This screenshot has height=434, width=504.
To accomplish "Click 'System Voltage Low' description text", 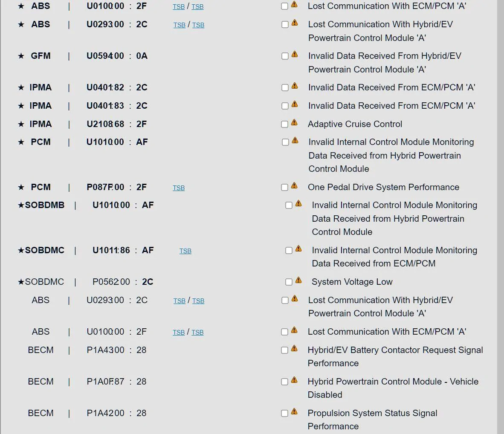I will pos(352,282).
